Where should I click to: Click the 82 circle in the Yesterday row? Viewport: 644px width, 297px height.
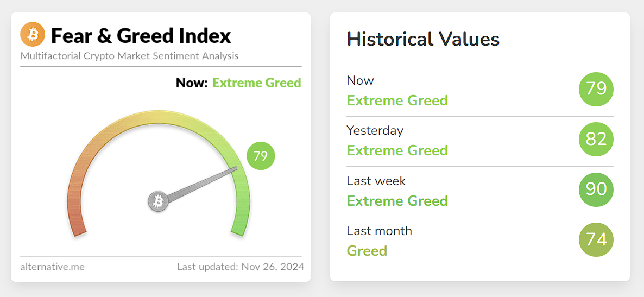pyautogui.click(x=596, y=139)
